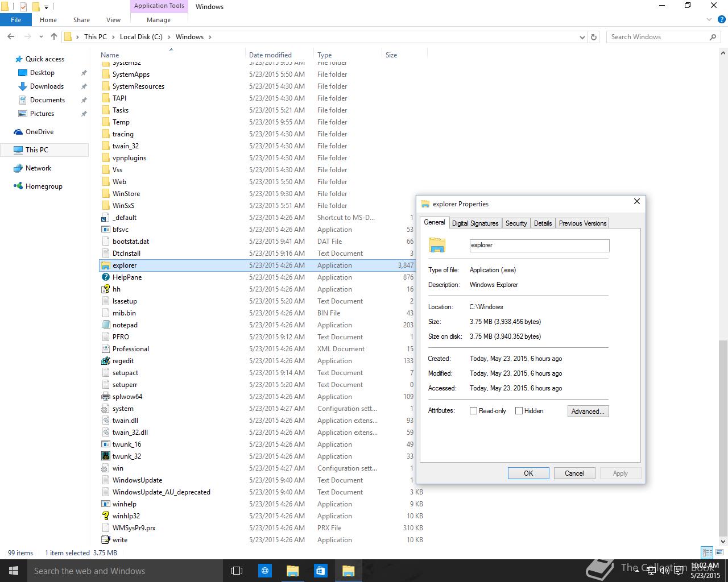The height and width of the screenshot is (582, 728).
Task: Open Task View on taskbar
Action: coord(237,571)
